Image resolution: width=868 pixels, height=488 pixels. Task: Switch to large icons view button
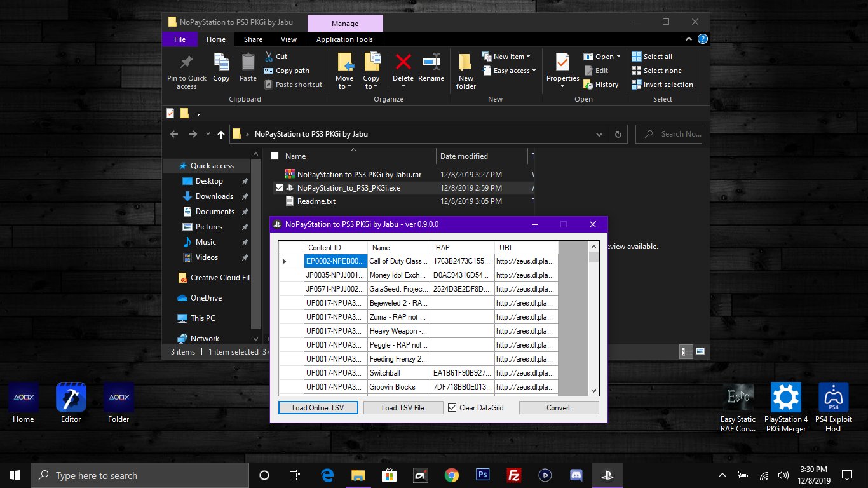click(700, 351)
